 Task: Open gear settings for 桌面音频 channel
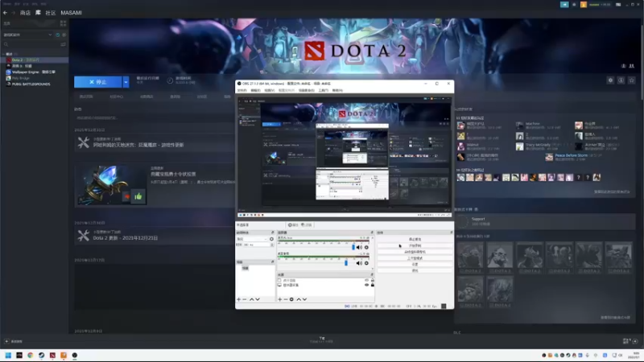coord(366,263)
